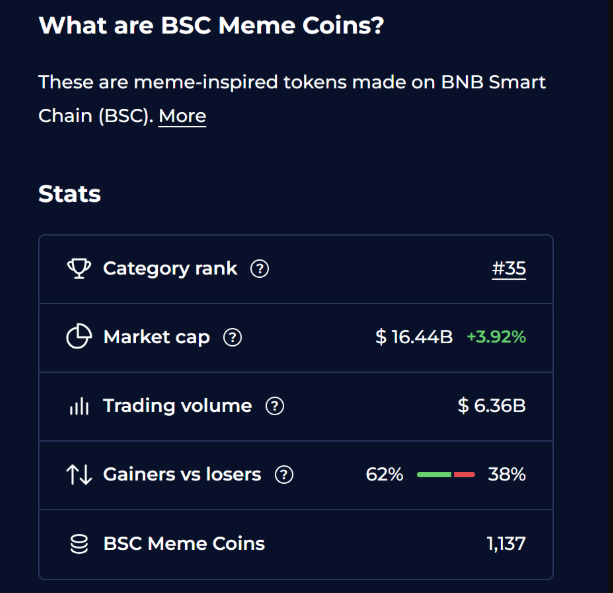Expand description with the More link
Image resolution: width=613 pixels, height=593 pixels.
click(x=182, y=116)
